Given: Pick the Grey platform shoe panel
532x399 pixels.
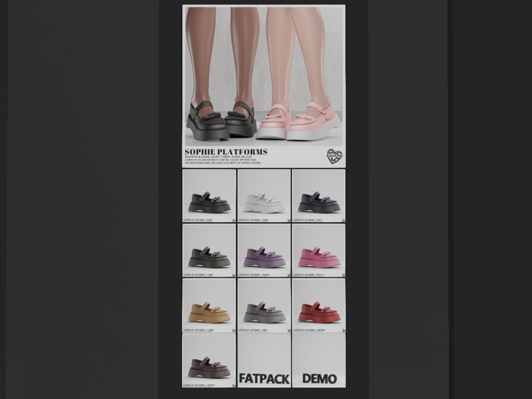Looking at the screenshot, I should click(264, 305).
